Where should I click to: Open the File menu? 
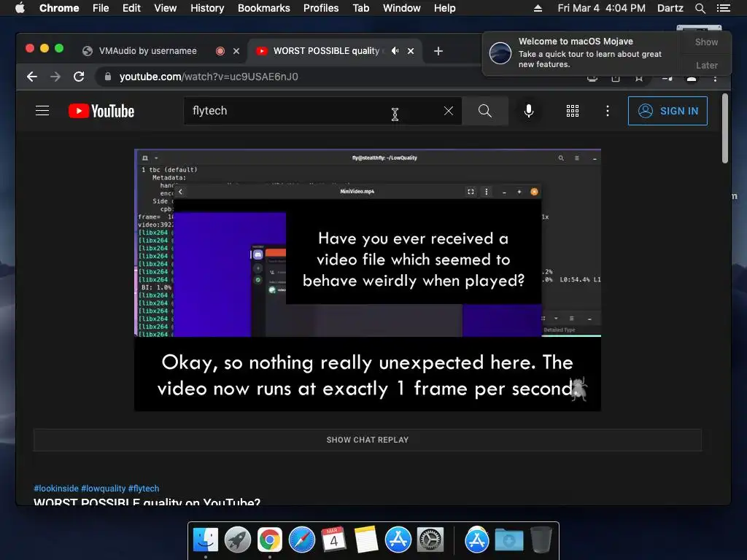(101, 8)
